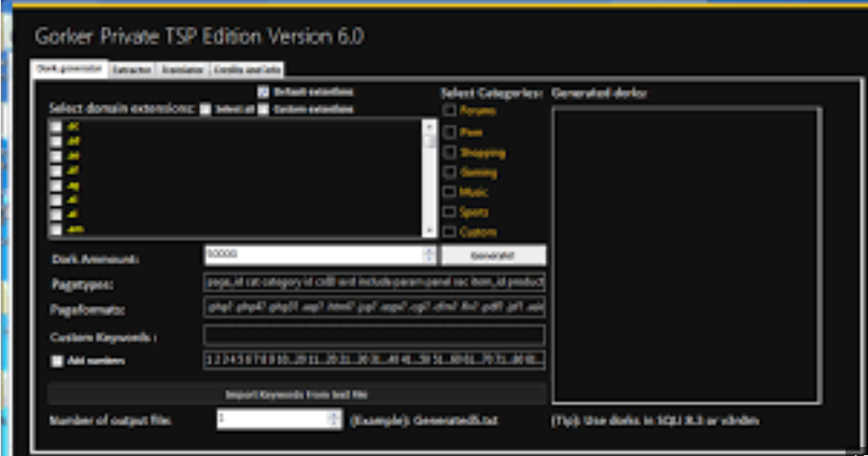Increase Dork Amount with up arrow
The height and width of the screenshot is (456, 868).
(x=429, y=250)
